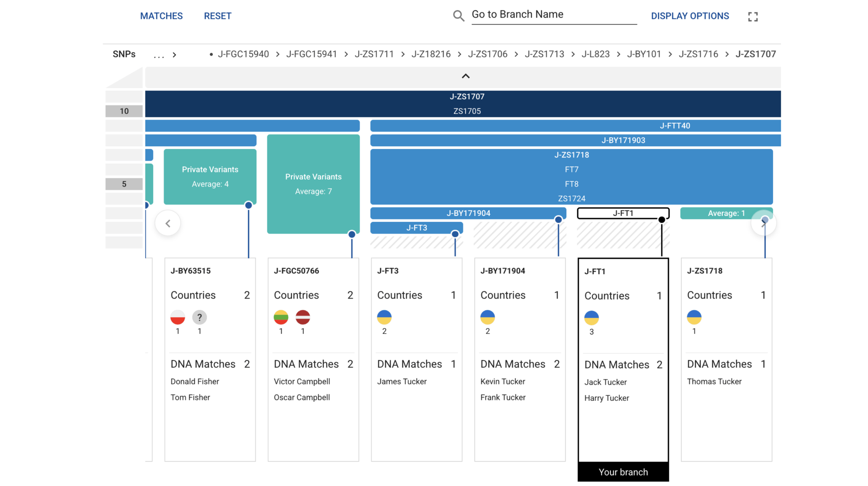This screenshot has height=486, width=868.
Task: Open DISPLAY OPTIONS menu
Action: 690,16
